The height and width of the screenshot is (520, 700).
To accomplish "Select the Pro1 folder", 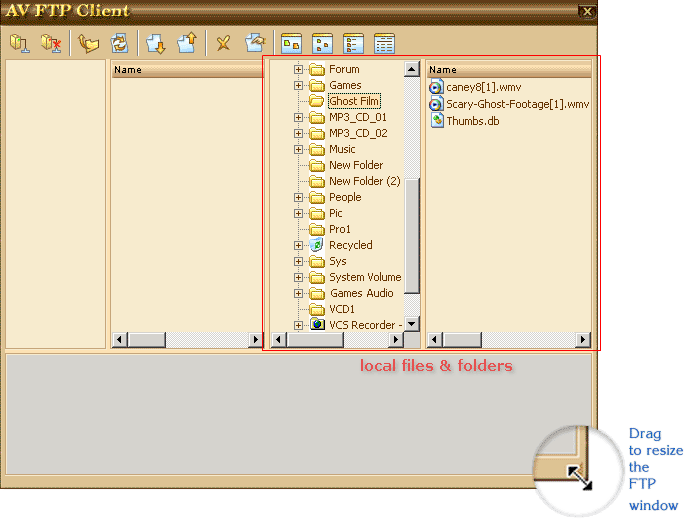I will tap(340, 229).
